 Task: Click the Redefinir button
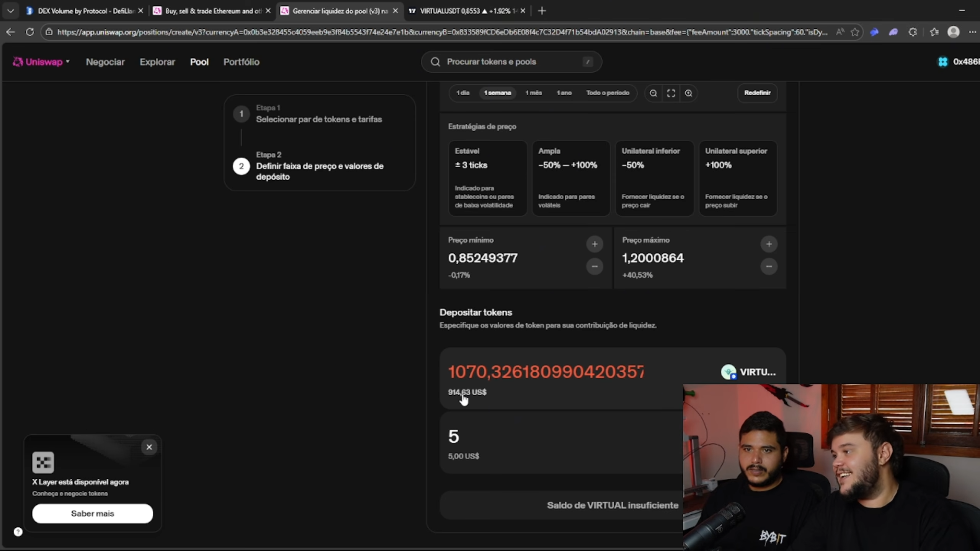coord(757,93)
